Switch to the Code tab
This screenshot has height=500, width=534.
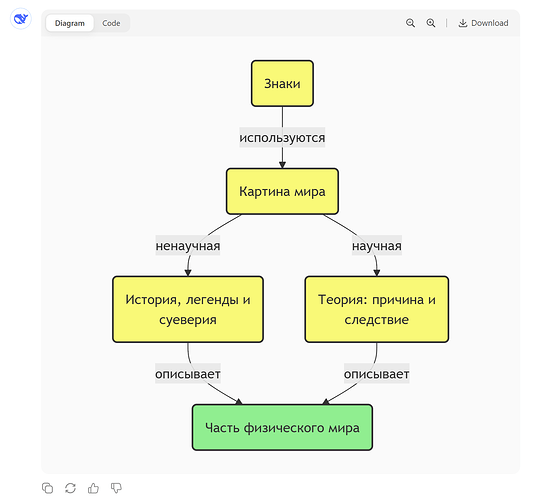point(111,23)
